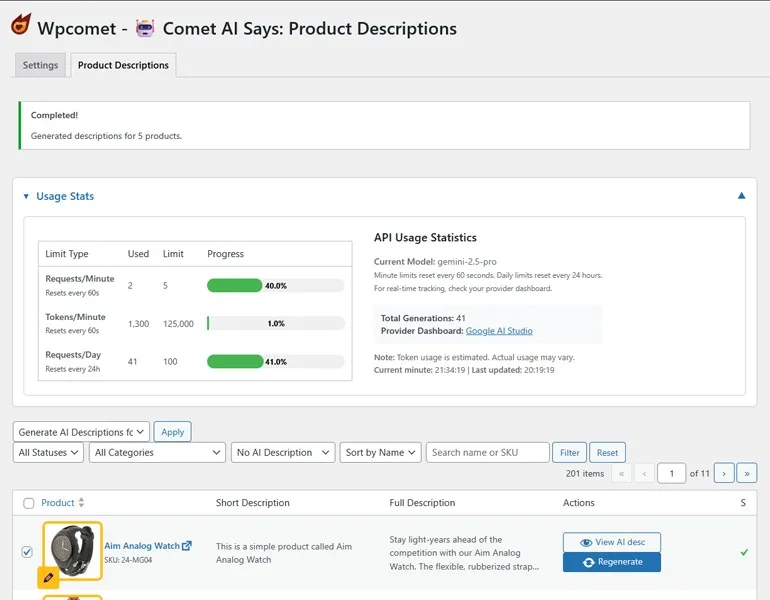Collapse the Usage Stats panel using the top-right arrow
Viewport: 770px width, 600px height.
(x=741, y=196)
